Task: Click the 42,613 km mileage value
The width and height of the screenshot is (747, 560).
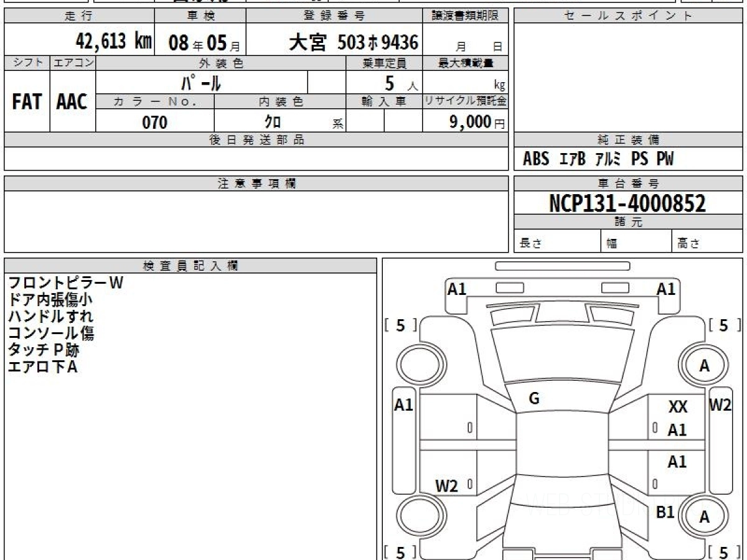Action: [113, 42]
